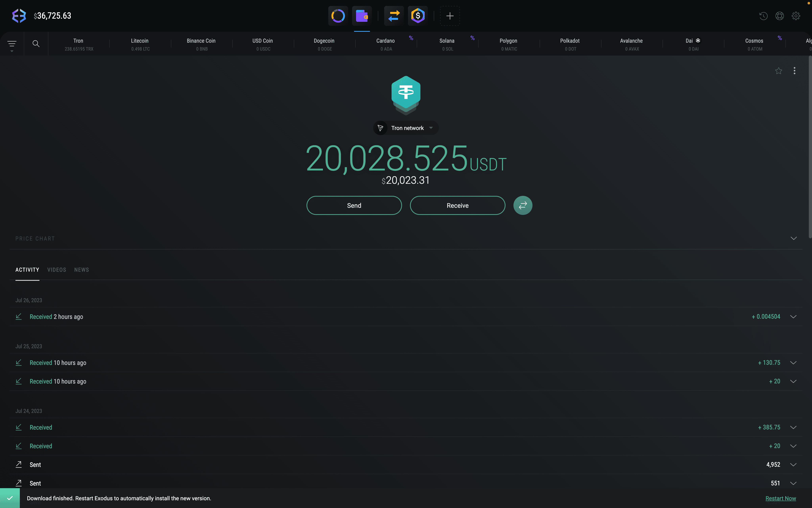Screen dimensions: 812x508
Task: Select the USD Coin asset
Action: [263, 44]
